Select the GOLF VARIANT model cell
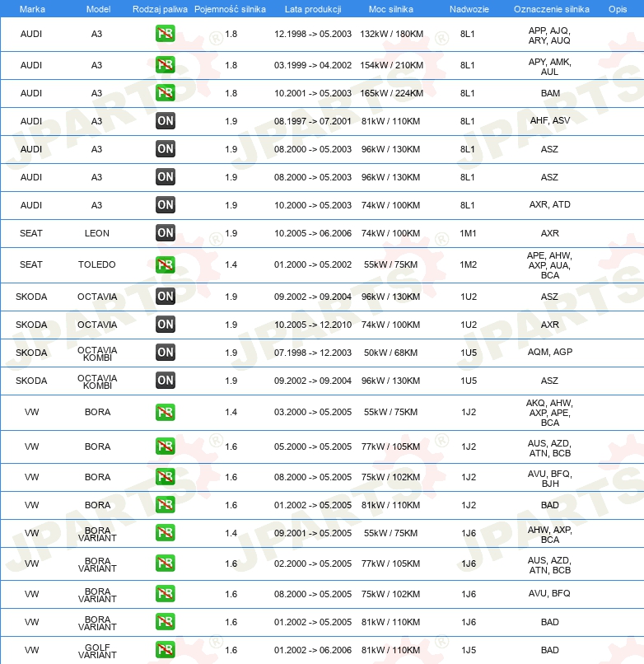The image size is (644, 664). [97, 651]
